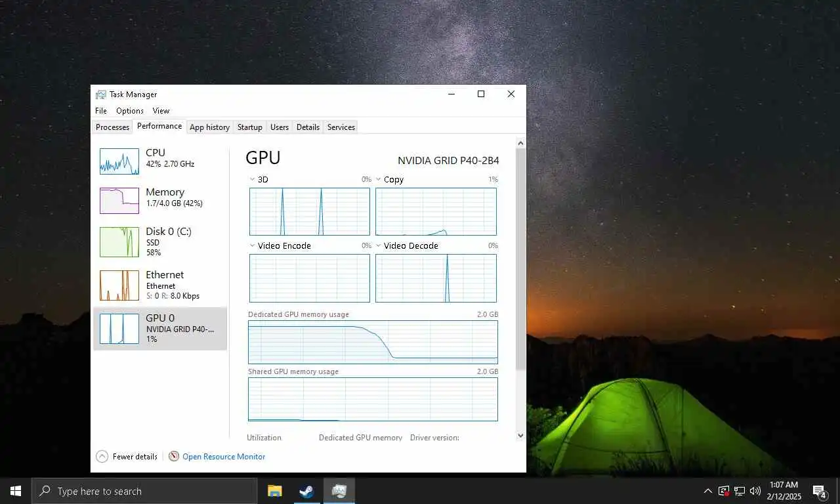Viewport: 840px width, 504px height.
Task: Open the Disk 0 (C:) performance entry
Action: point(160,241)
